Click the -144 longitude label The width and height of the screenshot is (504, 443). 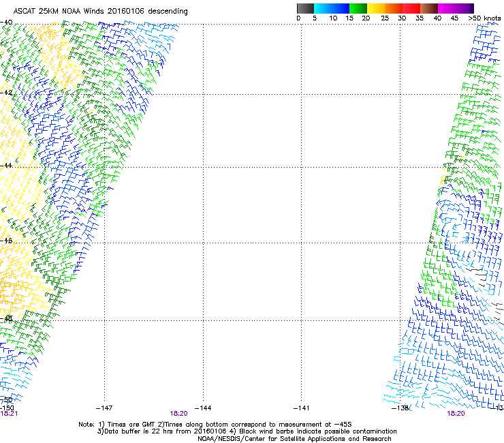203,408
